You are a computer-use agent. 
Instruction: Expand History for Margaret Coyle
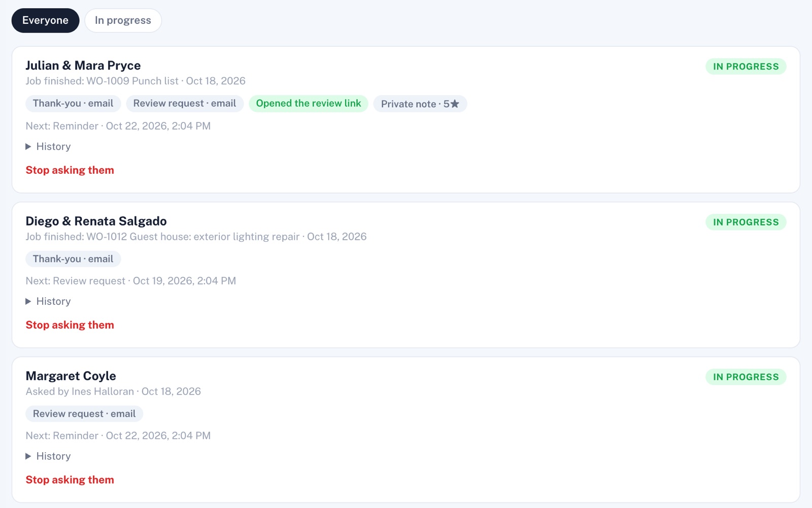point(48,456)
